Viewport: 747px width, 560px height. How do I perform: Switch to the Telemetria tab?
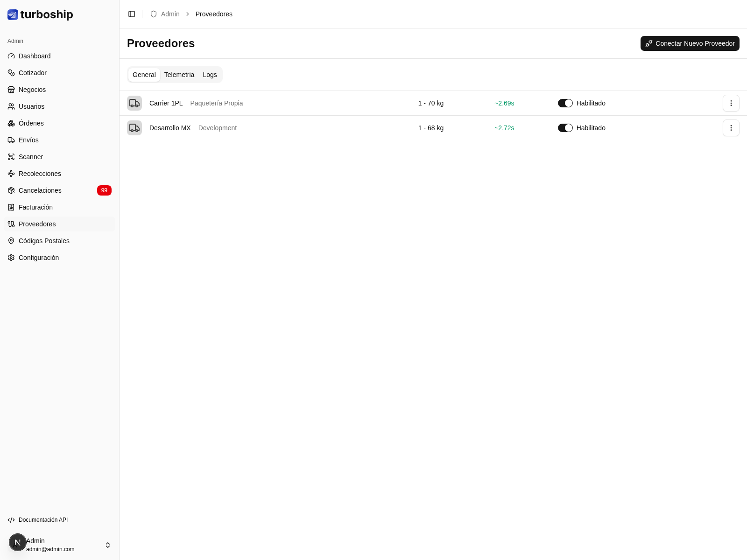point(179,75)
